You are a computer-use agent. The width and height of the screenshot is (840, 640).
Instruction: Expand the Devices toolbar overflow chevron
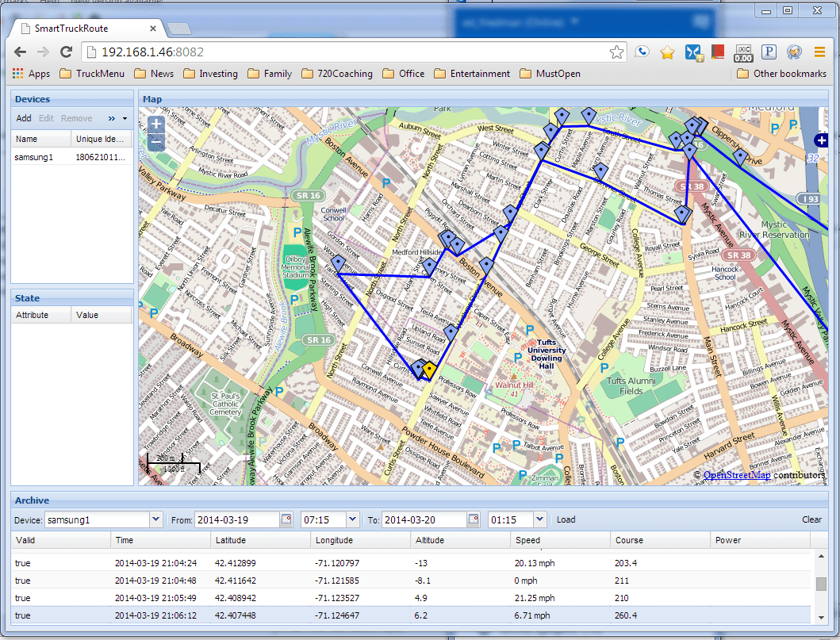(111, 118)
